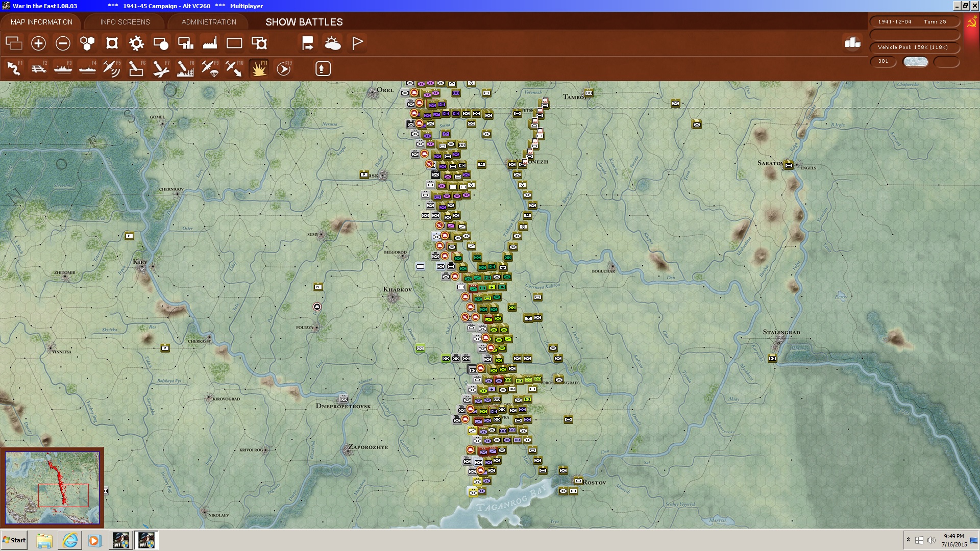Click the upload arrow button on toolbar
The height and width of the screenshot is (551, 980).
[x=323, y=68]
